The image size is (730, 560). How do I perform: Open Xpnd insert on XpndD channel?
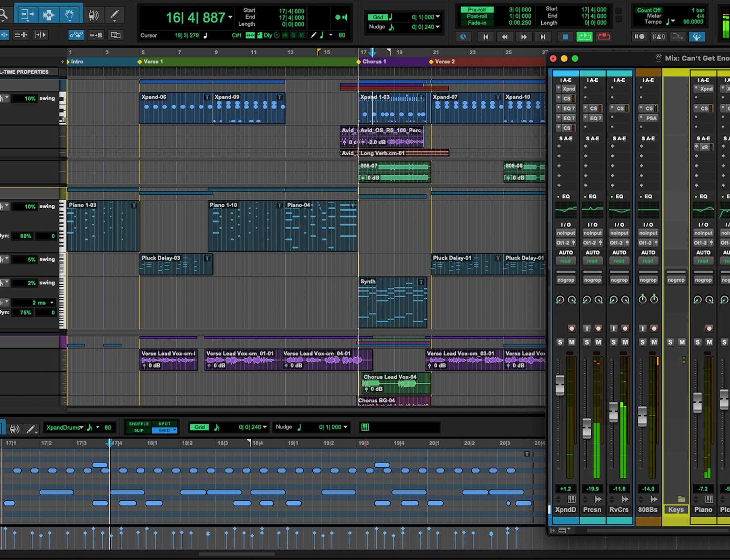coord(569,89)
